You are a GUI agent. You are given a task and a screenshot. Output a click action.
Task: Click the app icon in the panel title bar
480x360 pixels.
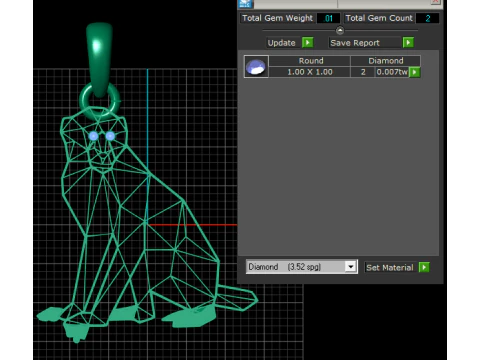coord(245,3)
